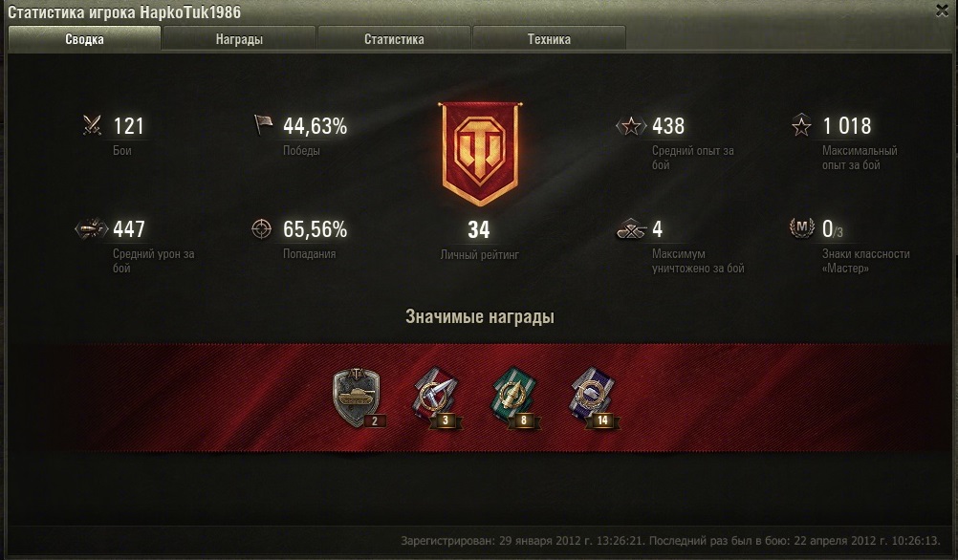Click the Master badge laurel icon
This screenshot has height=560, width=958.
(801, 228)
